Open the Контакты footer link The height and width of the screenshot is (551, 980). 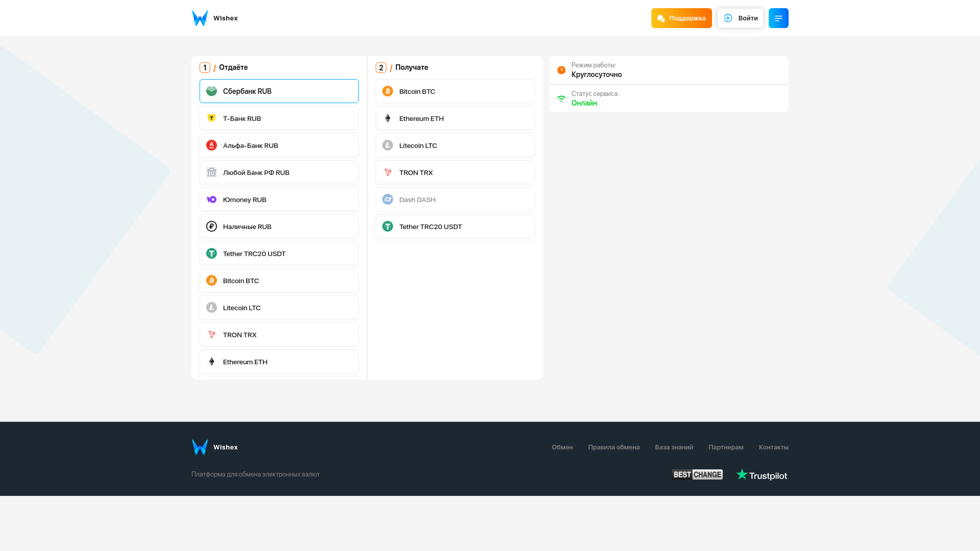773,447
